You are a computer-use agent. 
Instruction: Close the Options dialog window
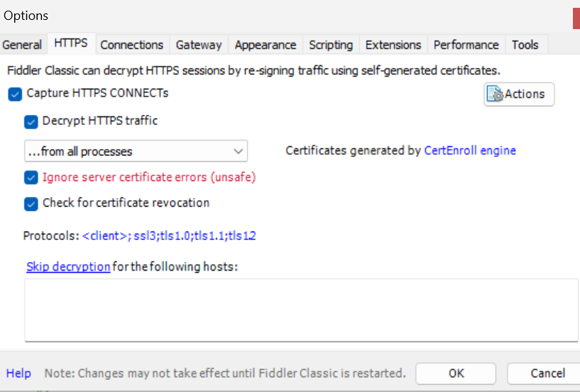(576, 18)
